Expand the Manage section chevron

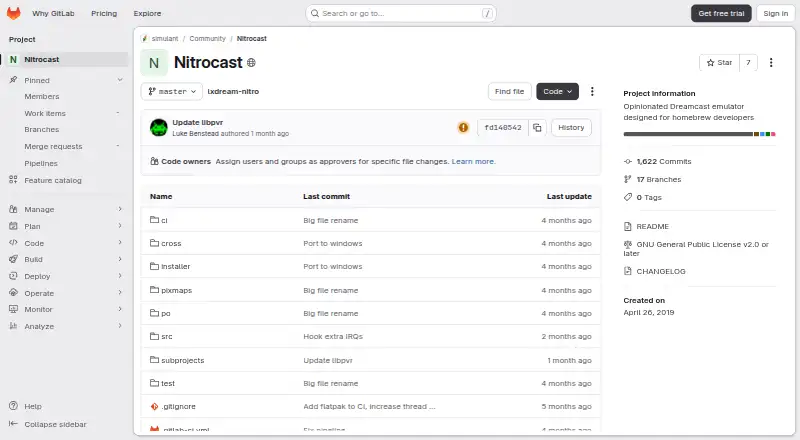[120, 209]
